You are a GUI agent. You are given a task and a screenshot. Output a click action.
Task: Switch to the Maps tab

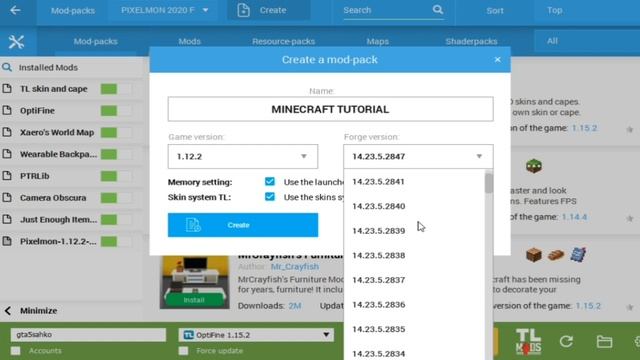tap(378, 41)
